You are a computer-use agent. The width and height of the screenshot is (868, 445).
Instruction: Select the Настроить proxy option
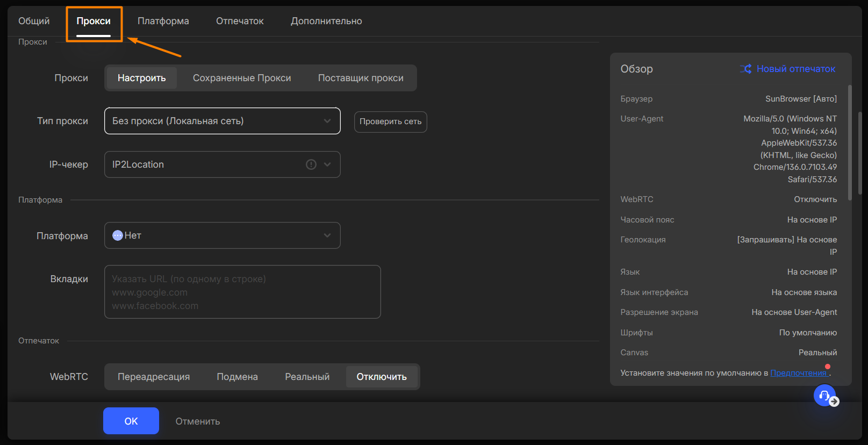[x=142, y=78]
